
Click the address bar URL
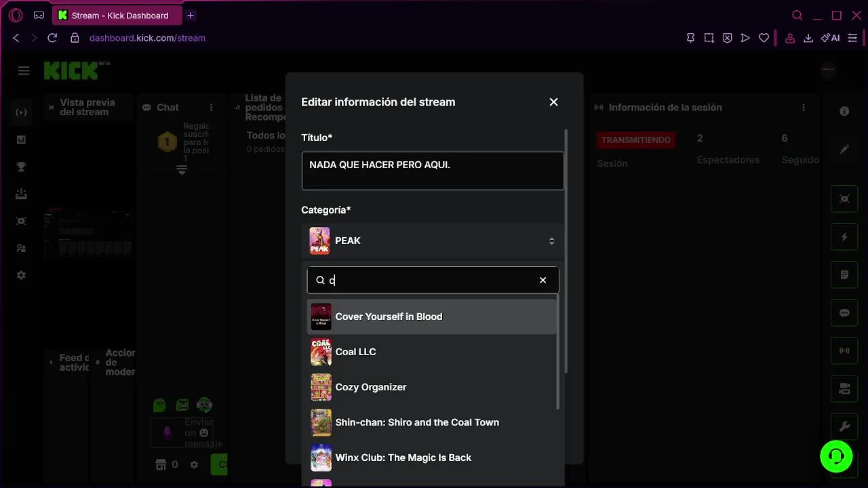147,38
